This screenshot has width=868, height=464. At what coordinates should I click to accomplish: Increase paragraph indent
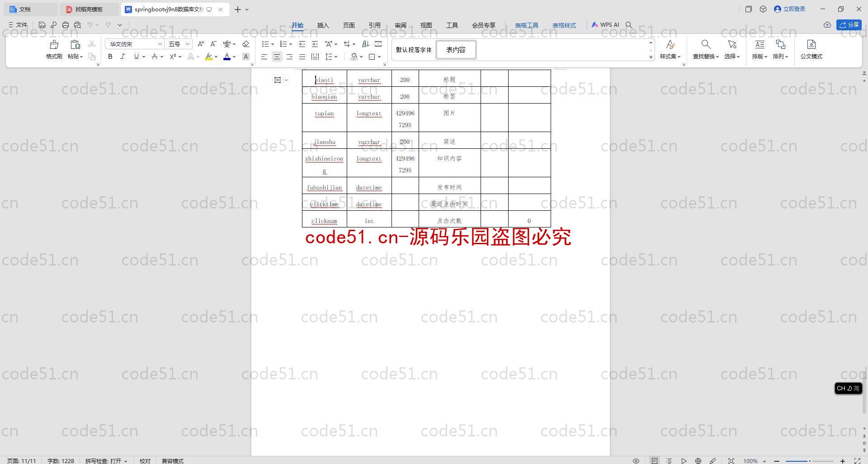point(315,44)
